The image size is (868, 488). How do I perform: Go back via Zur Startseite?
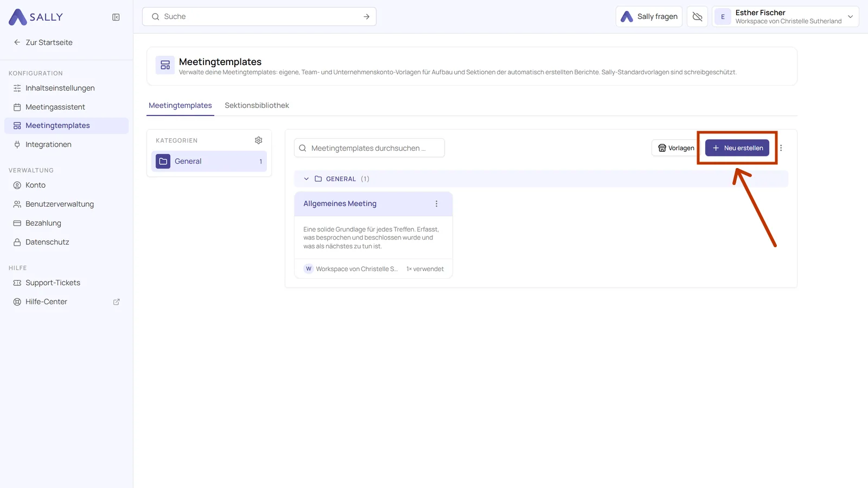click(43, 42)
